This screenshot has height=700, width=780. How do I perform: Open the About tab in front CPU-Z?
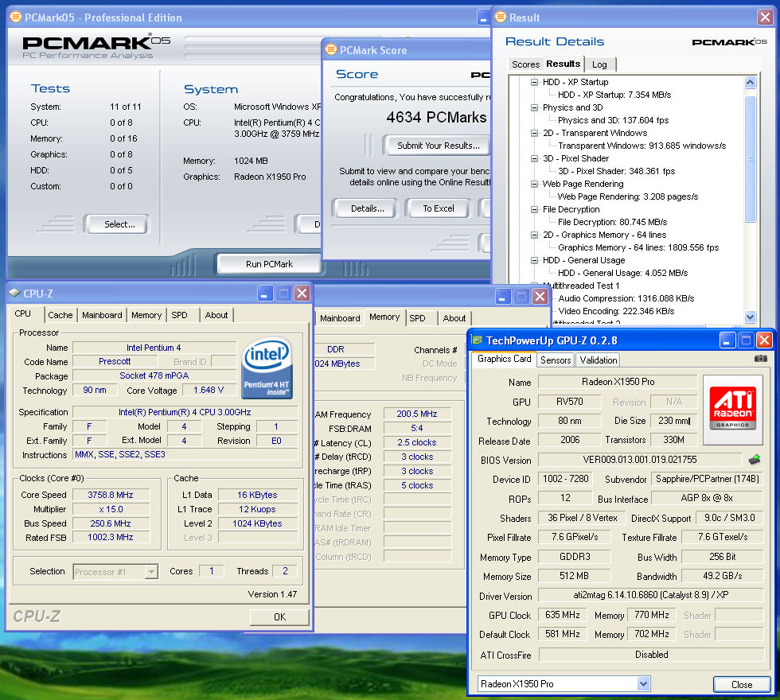tap(216, 315)
